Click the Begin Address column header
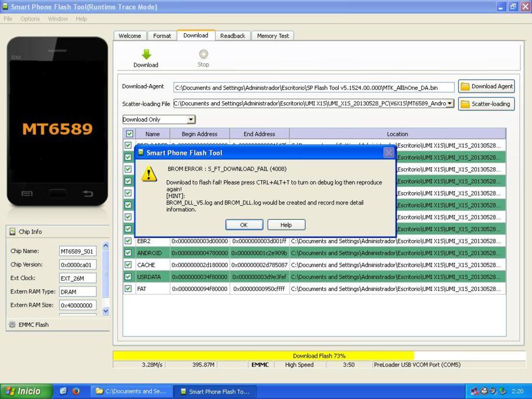This screenshot has width=532, height=399. point(200,134)
